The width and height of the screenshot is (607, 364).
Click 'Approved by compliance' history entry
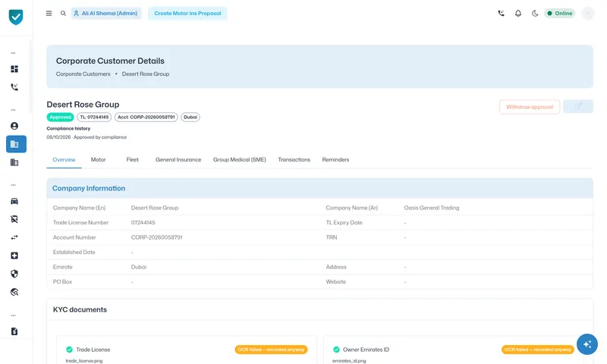(x=86, y=137)
